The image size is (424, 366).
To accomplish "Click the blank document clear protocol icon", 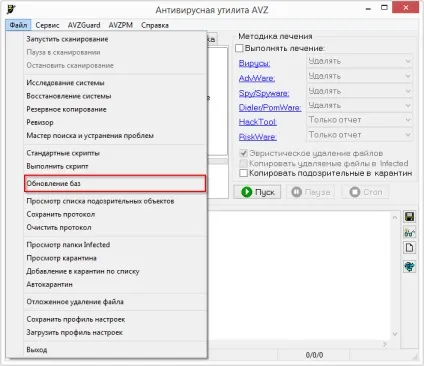I will pos(409,248).
